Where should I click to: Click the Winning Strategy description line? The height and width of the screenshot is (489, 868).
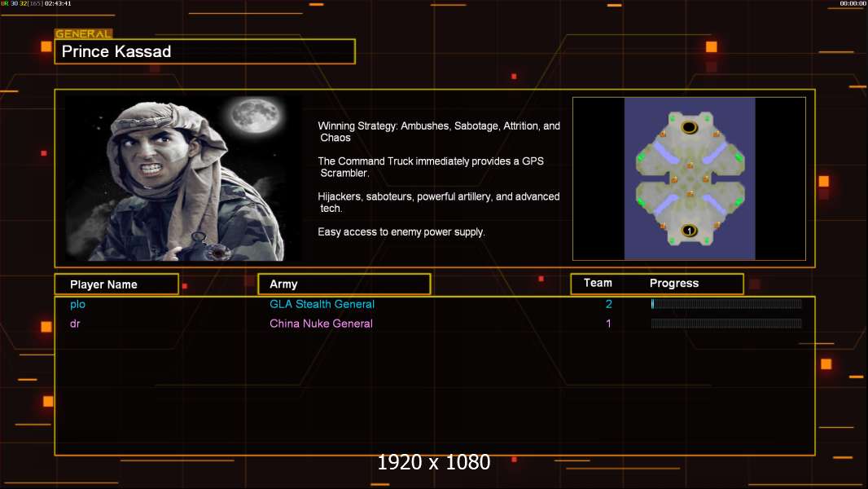(x=439, y=132)
